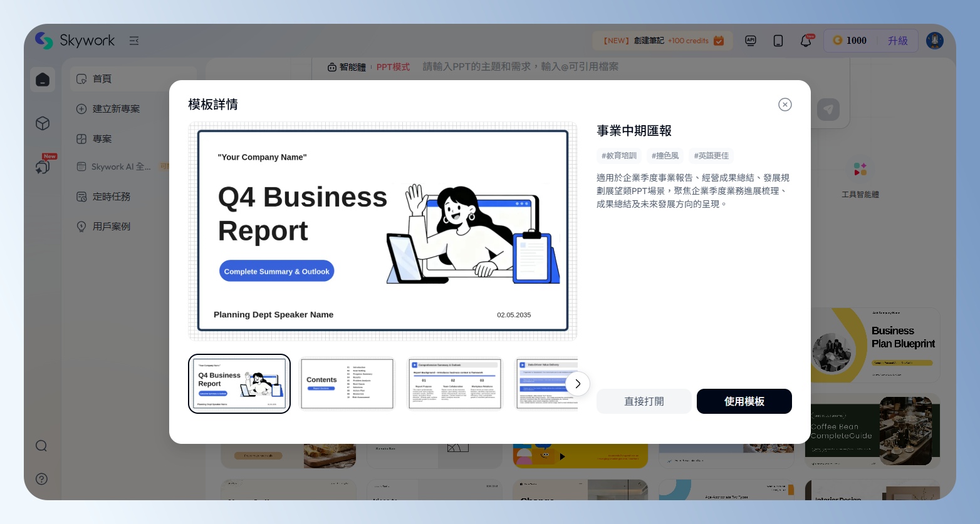Click the mobile phone icon in header
Image resolution: width=980 pixels, height=524 pixels.
[778, 41]
